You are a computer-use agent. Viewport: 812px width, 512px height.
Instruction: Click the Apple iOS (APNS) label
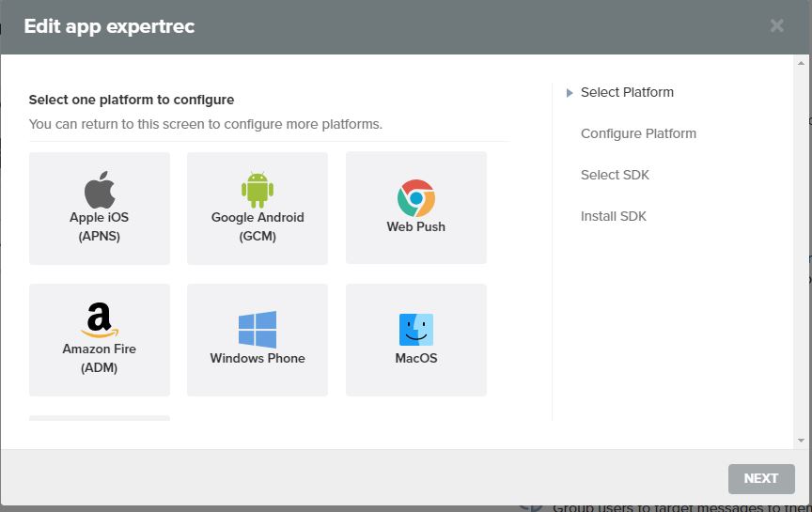point(100,226)
